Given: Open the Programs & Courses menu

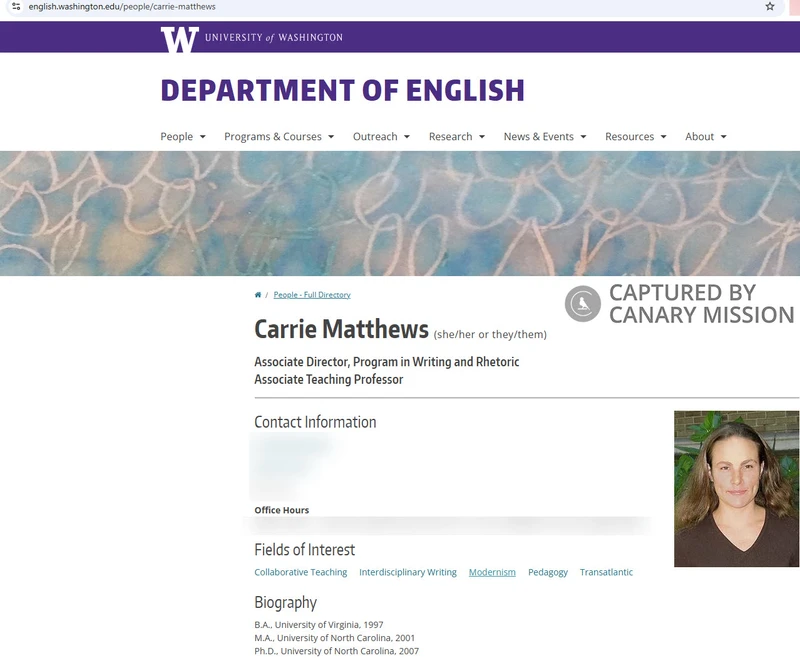Looking at the screenshot, I should click(273, 137).
